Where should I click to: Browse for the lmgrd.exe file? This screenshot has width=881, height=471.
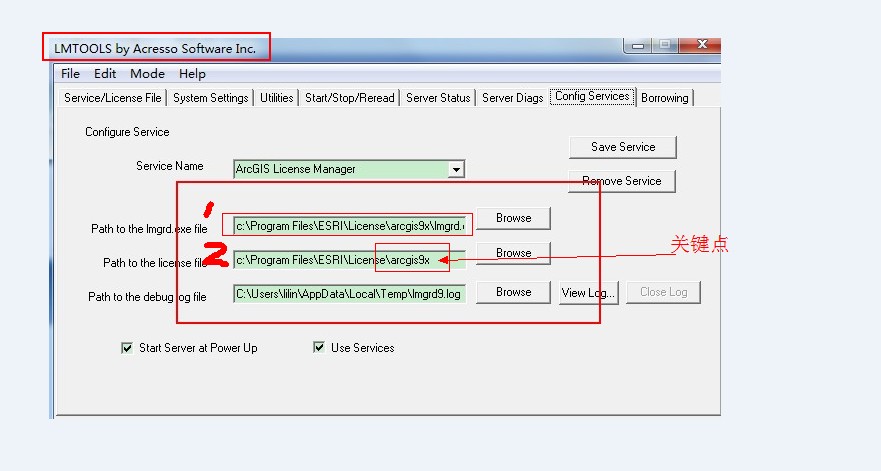click(x=513, y=218)
